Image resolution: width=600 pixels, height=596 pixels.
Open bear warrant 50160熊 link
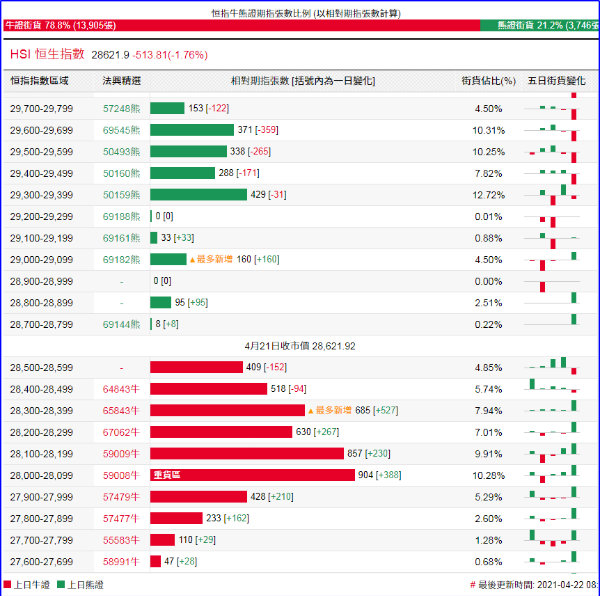coord(121,174)
